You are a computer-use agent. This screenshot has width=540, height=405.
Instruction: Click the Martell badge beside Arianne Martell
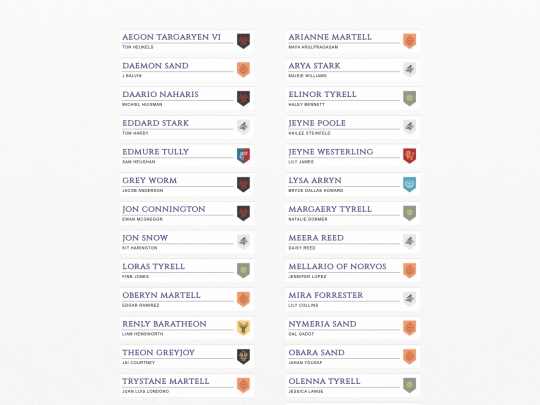click(409, 41)
